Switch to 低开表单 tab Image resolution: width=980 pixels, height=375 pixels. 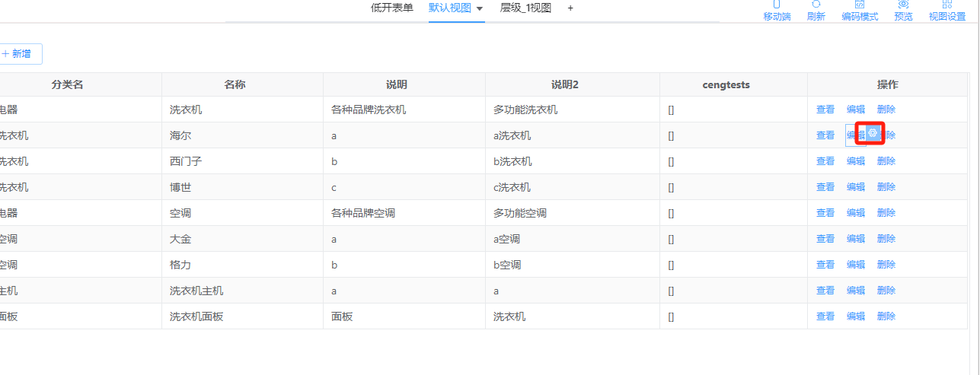(x=391, y=8)
